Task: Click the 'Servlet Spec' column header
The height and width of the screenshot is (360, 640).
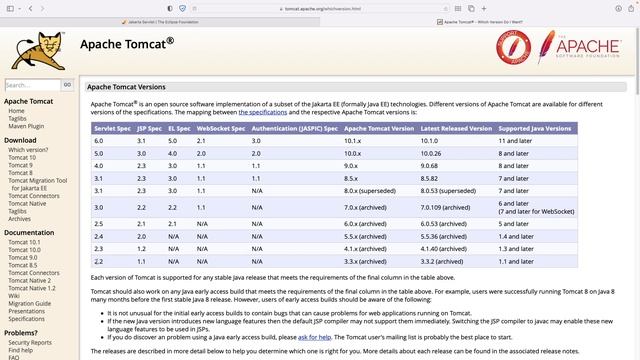Action: click(x=113, y=129)
